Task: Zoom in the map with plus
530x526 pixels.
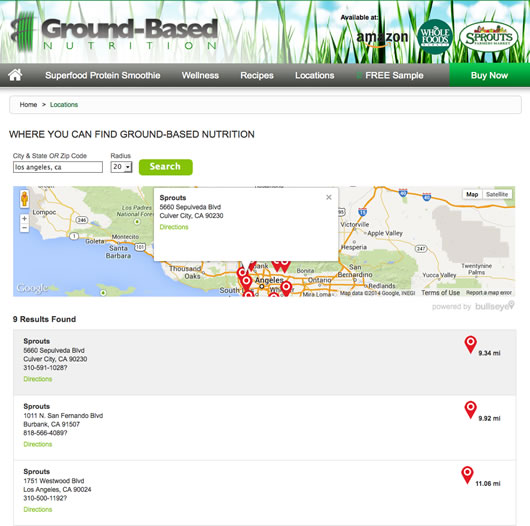Action: [24, 218]
